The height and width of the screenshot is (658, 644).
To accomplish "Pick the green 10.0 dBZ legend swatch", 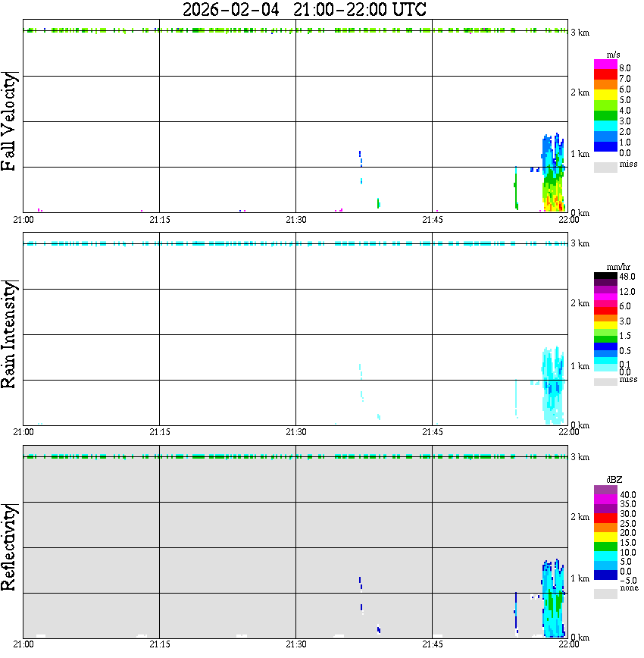I will (x=605, y=547).
